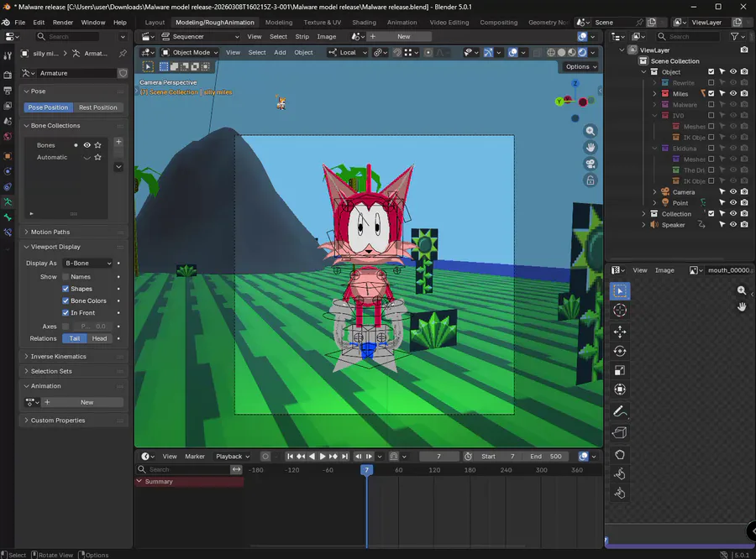
Task: Uncheck the In Front checkbox
Action: click(x=66, y=313)
